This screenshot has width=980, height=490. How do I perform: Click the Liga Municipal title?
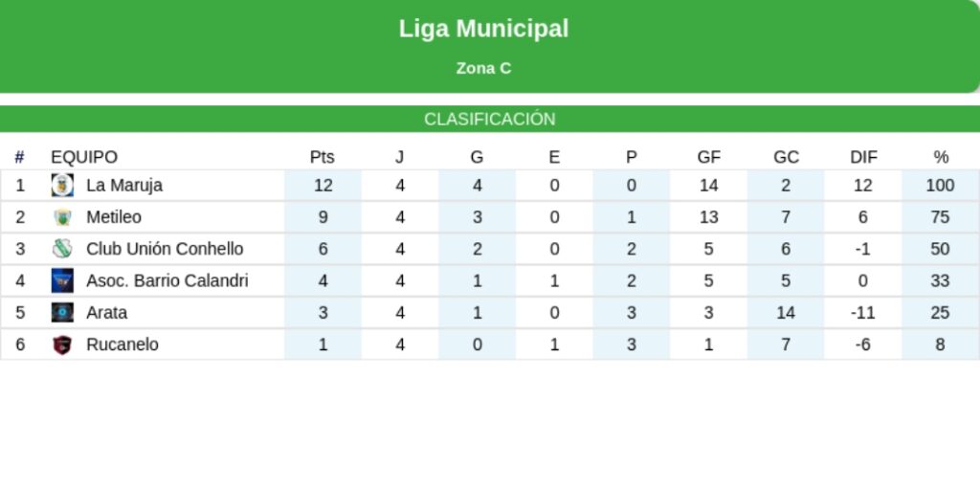click(483, 29)
